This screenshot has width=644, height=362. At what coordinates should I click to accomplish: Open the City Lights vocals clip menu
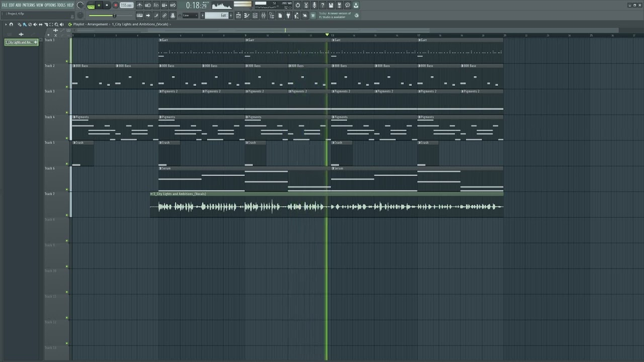151,194
